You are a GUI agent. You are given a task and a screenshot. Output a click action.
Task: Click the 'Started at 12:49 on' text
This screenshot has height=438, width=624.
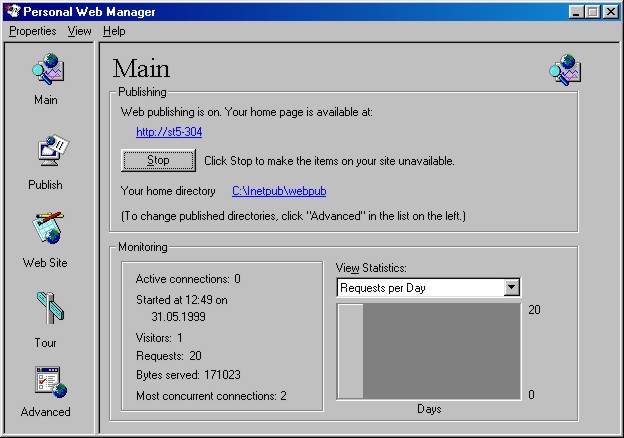pos(181,300)
